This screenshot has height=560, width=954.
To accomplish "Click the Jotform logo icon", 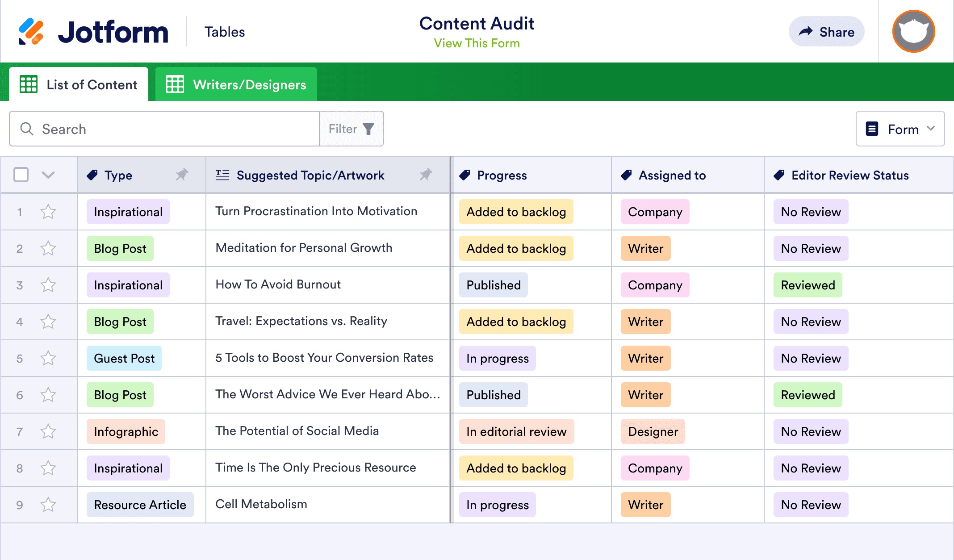I will [x=31, y=32].
